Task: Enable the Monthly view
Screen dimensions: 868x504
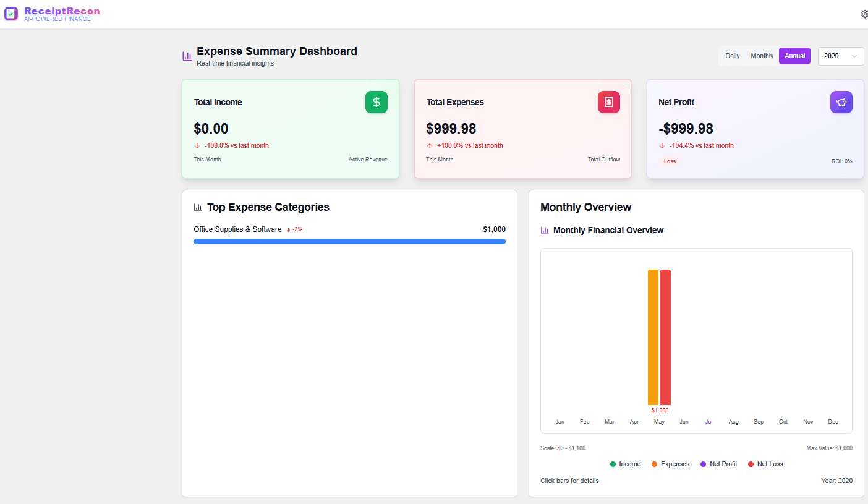Action: [x=762, y=56]
